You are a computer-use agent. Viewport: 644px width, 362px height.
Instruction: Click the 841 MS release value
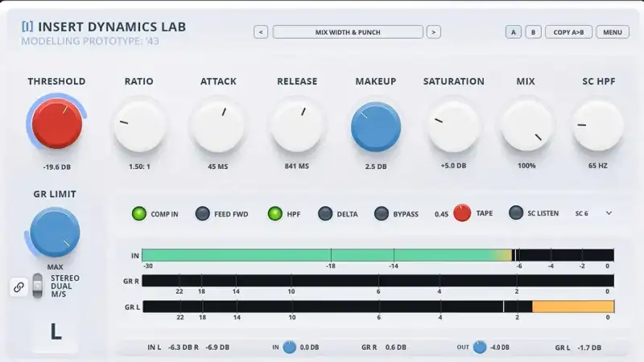(x=296, y=167)
